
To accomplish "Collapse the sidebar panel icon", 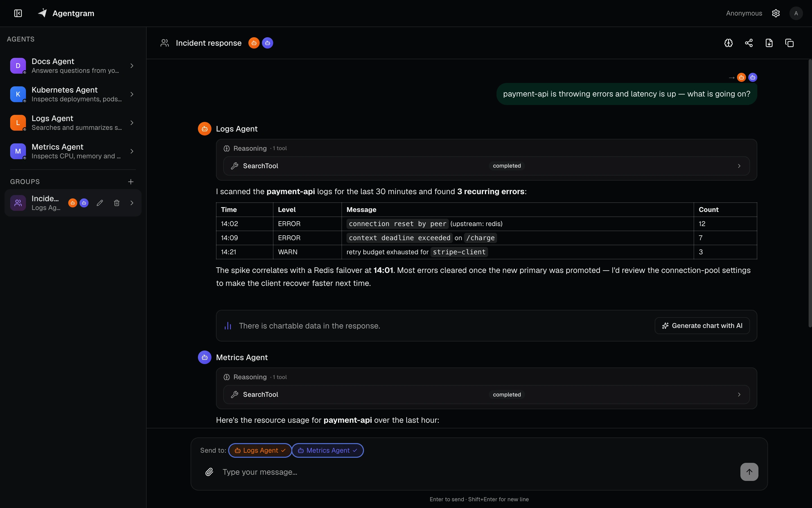I will tap(18, 13).
